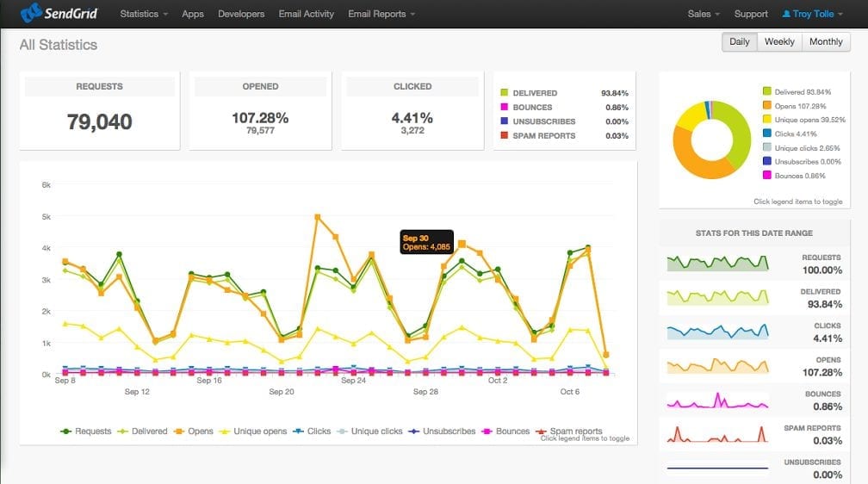Toggle Unique opens 39.52% donut legend
This screenshot has height=484, width=868.
click(x=803, y=120)
